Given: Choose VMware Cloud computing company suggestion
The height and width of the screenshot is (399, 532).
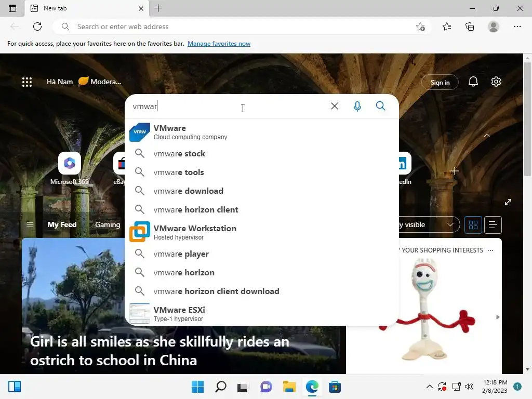Looking at the screenshot, I should point(262,132).
